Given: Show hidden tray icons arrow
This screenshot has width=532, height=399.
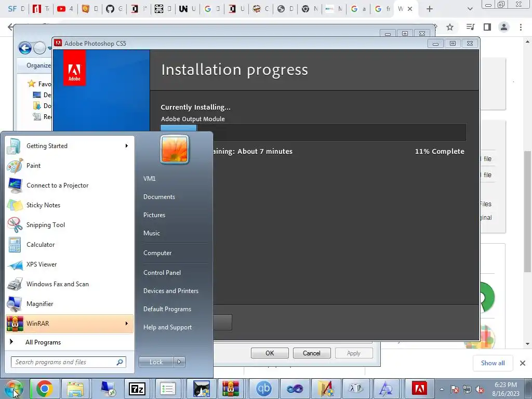Looking at the screenshot, I should (x=442, y=390).
